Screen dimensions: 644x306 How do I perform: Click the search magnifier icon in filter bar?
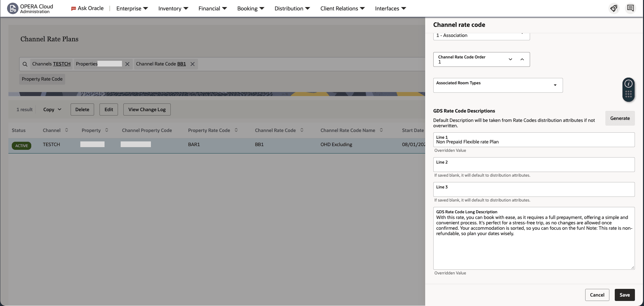(25, 64)
